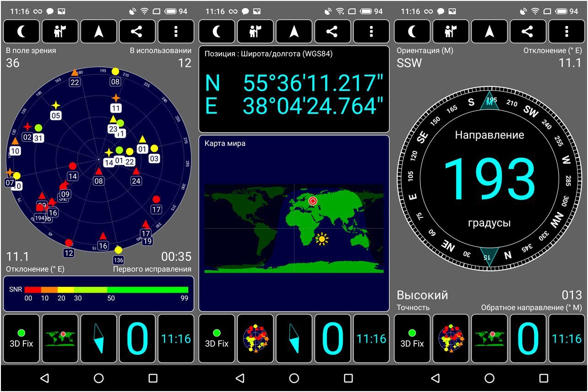This screenshot has height=392, width=588.
Task: Switch to world map tile on right screen bottom bar
Action: coord(489,338)
